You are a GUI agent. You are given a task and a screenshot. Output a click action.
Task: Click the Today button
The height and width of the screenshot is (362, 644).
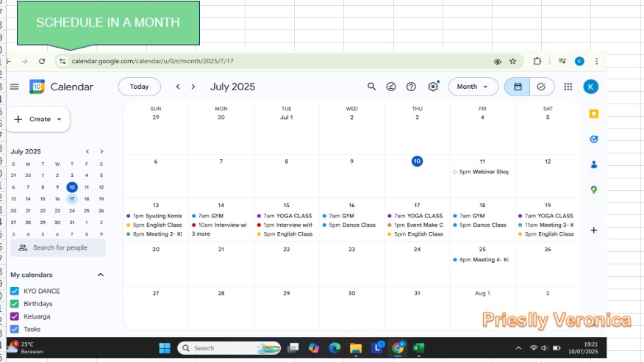click(x=139, y=87)
